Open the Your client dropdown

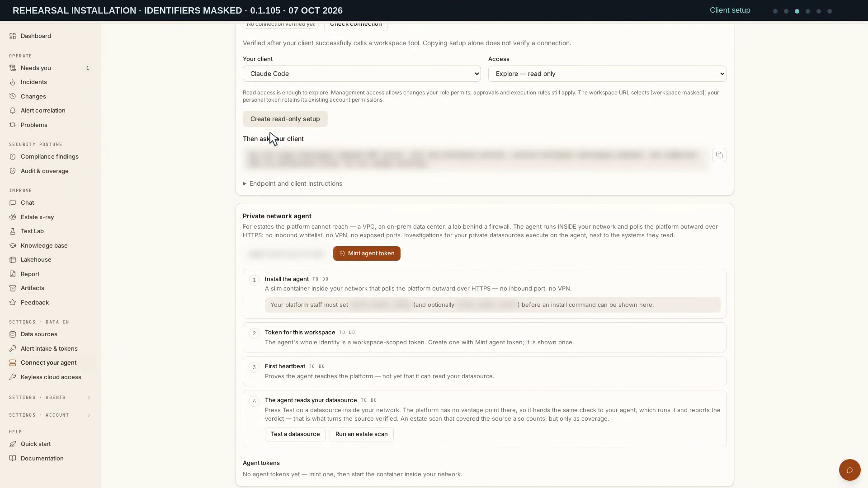point(362,74)
